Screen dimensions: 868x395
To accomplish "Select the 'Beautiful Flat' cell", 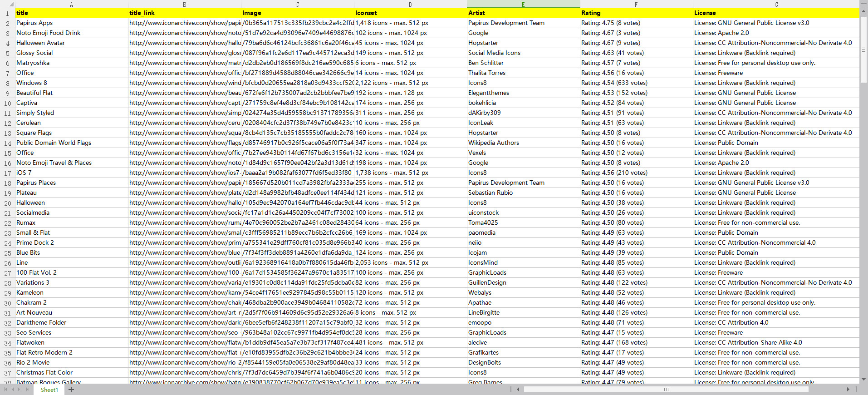I will point(71,93).
